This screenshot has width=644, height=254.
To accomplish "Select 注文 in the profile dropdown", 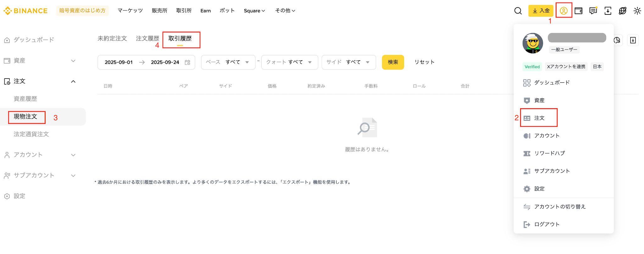I will pos(539,118).
